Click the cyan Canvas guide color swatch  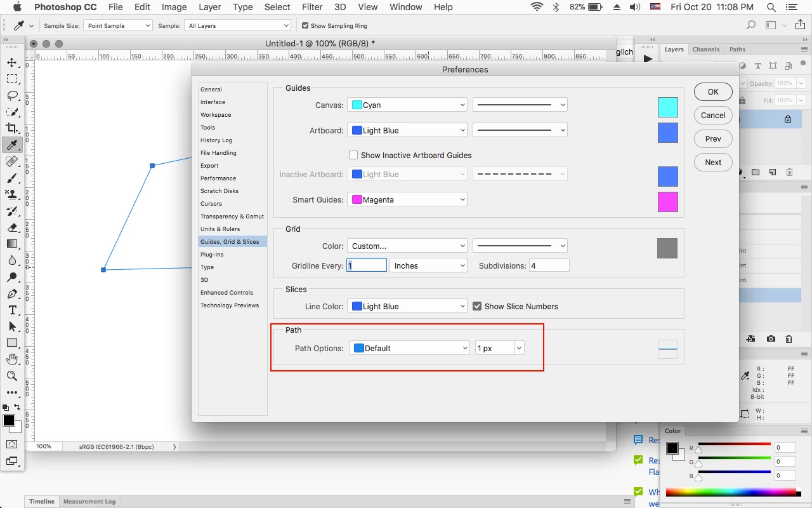(x=667, y=107)
